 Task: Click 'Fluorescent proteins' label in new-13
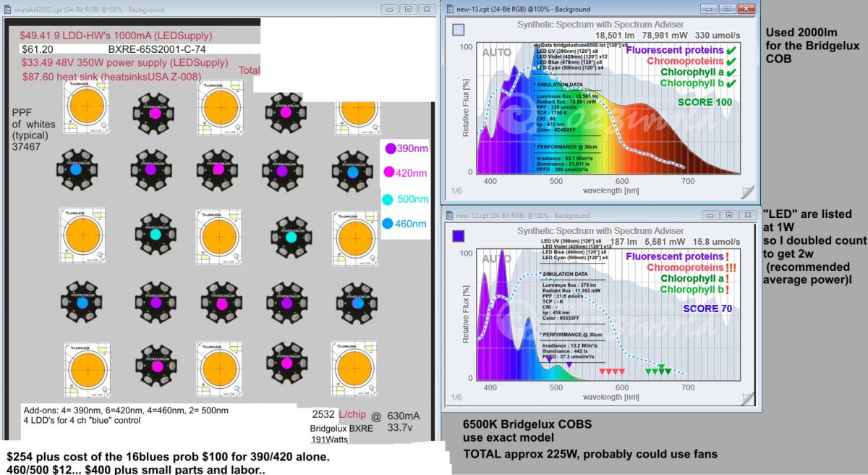(x=675, y=51)
